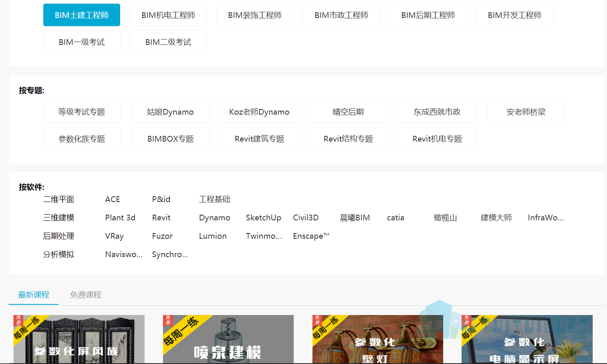Filter by Plant 3d software
The width and height of the screenshot is (607, 364).
click(120, 218)
